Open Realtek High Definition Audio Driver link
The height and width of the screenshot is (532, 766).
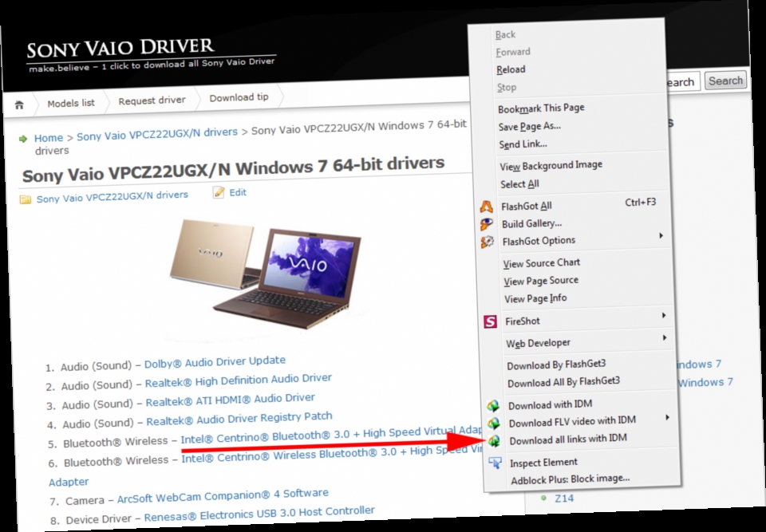[x=238, y=380]
